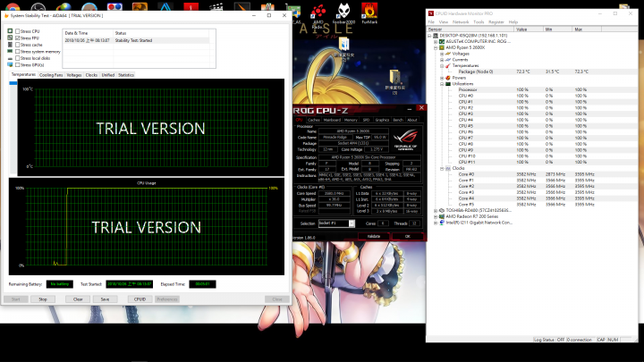This screenshot has width=644, height=362.
Task: Open the Chrome desktop icon
Action: click(x=13, y=6)
